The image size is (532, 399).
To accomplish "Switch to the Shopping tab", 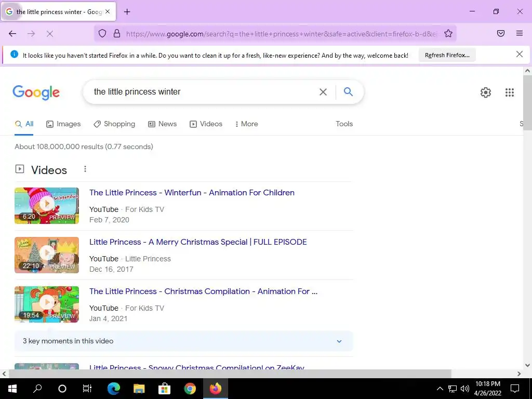I will pos(114,124).
